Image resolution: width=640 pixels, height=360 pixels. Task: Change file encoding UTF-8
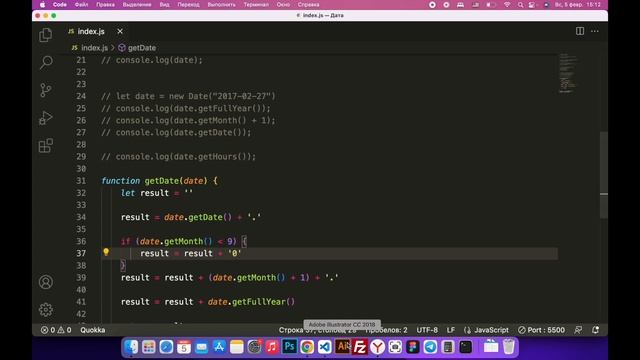[427, 330]
